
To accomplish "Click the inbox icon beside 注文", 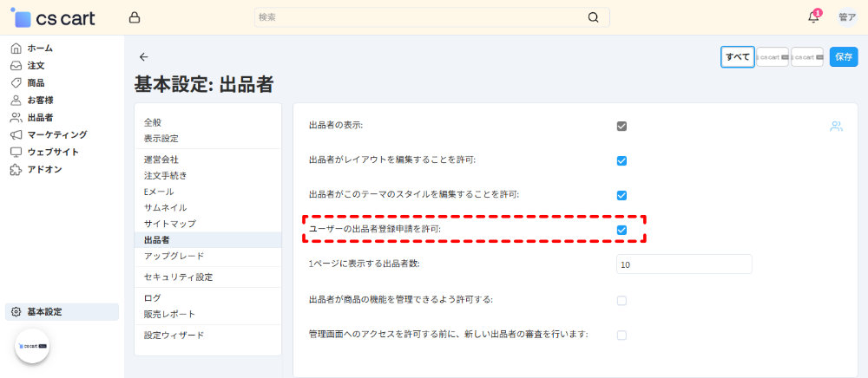I will pos(16,66).
